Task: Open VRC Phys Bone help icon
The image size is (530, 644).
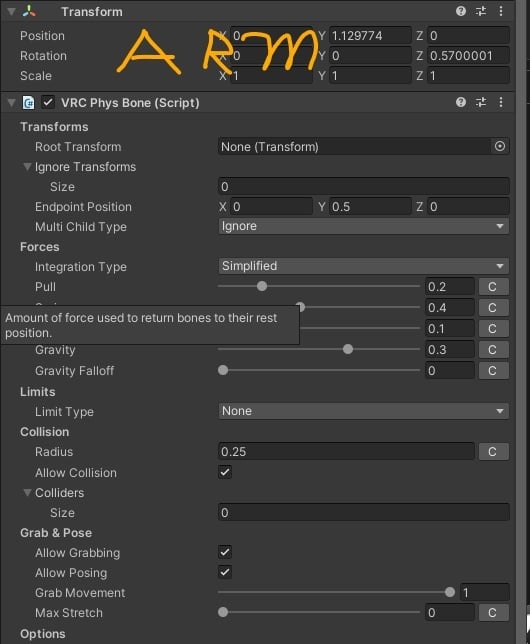Action: (461, 102)
